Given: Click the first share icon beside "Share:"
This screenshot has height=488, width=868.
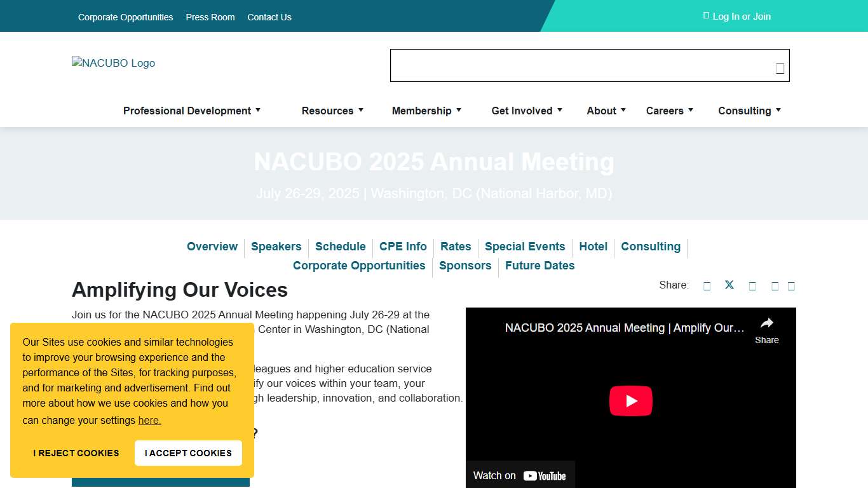Looking at the screenshot, I should pyautogui.click(x=707, y=286).
